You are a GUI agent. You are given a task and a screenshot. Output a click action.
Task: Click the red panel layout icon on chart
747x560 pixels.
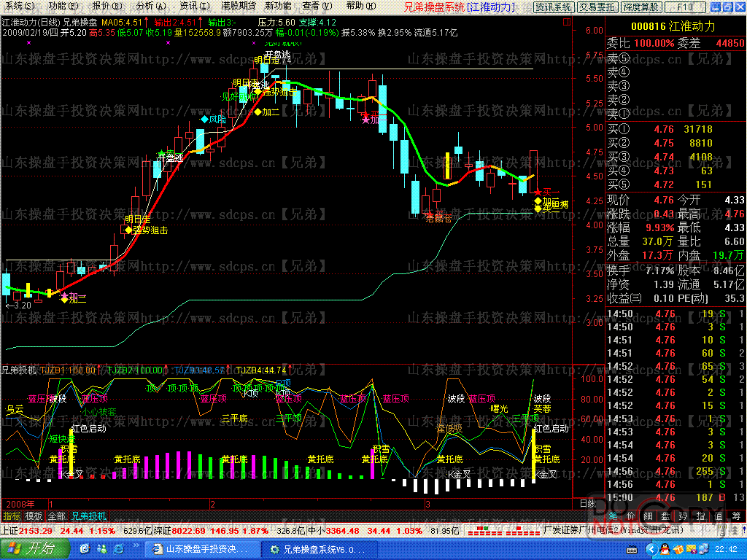pos(566,21)
